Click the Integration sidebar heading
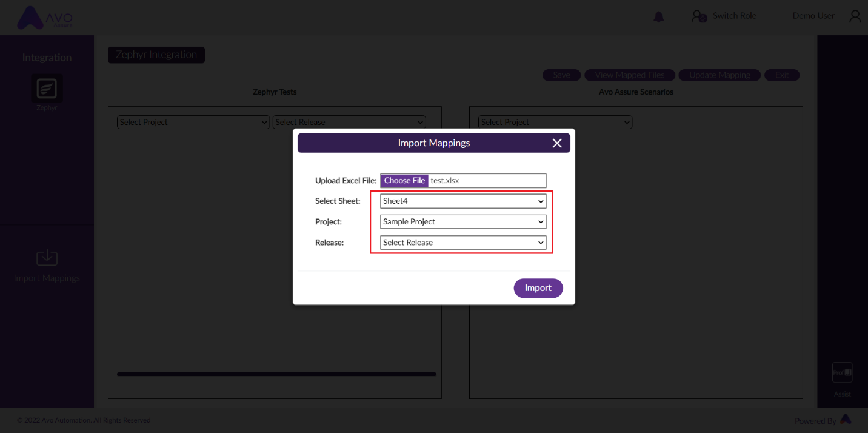 tap(47, 58)
